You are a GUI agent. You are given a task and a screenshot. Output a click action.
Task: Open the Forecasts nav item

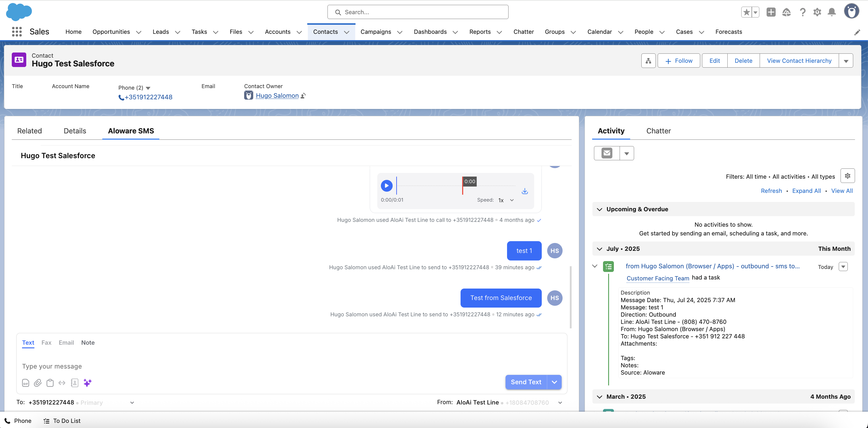point(729,32)
